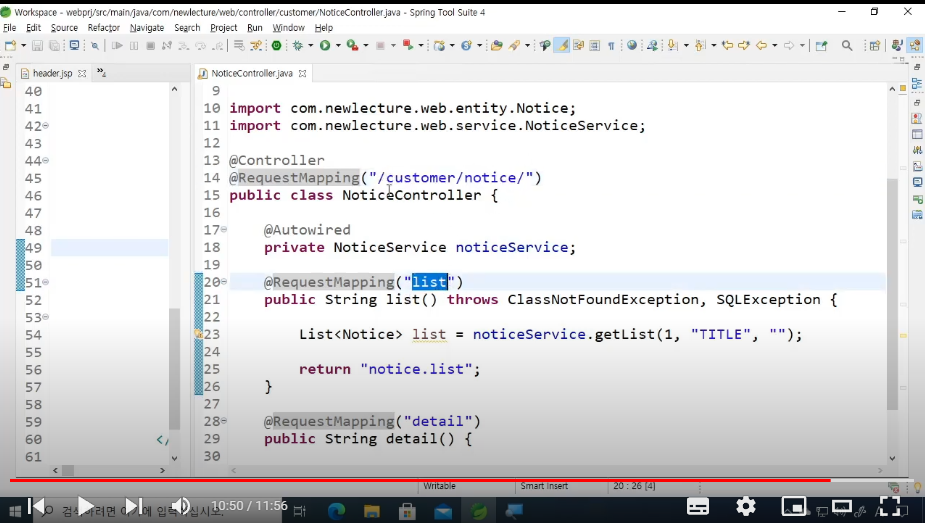Collapse the fold marker at line 17
This screenshot has height=523, width=925.
[x=224, y=230]
